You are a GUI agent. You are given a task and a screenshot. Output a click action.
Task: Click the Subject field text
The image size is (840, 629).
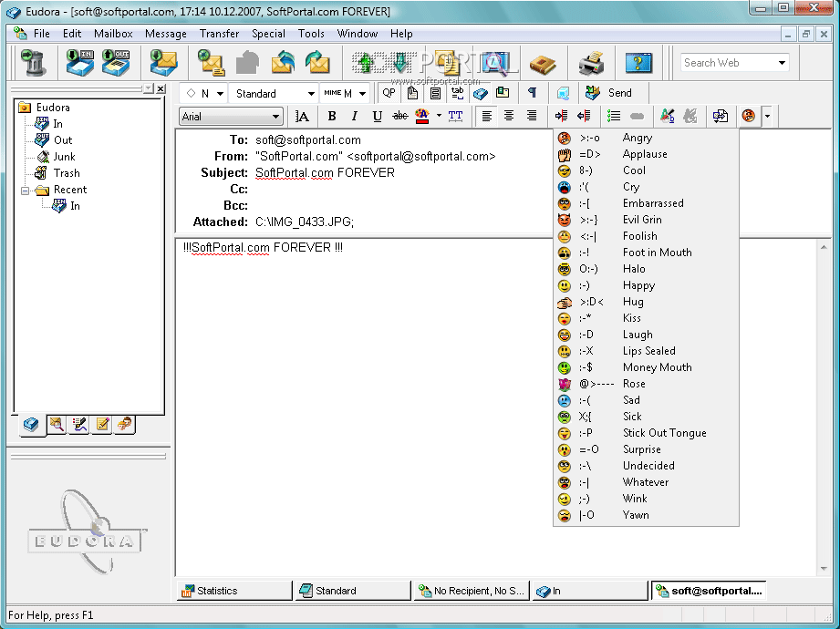pos(325,173)
